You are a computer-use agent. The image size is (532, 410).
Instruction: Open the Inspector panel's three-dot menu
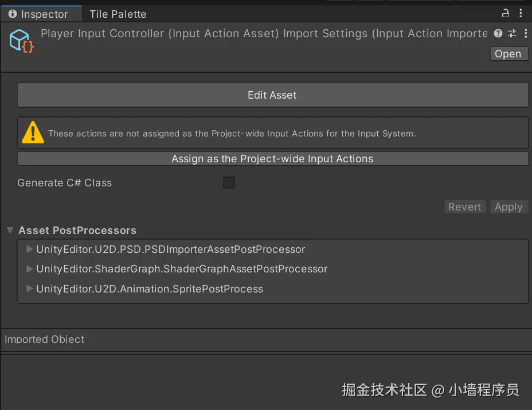click(x=521, y=13)
